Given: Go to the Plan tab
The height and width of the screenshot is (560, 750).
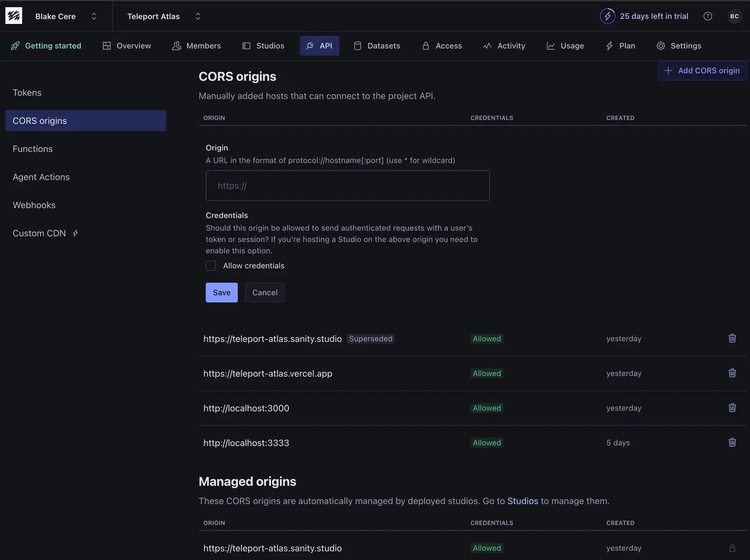Looking at the screenshot, I should coord(620,46).
